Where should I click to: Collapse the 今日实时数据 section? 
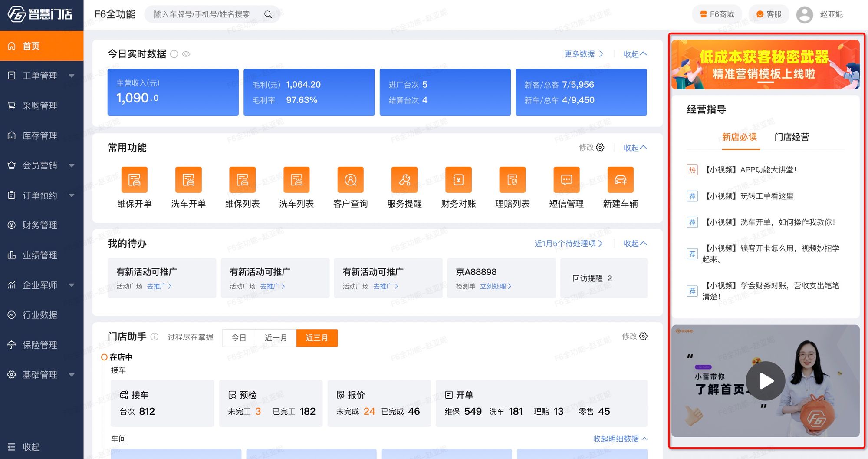click(x=635, y=54)
